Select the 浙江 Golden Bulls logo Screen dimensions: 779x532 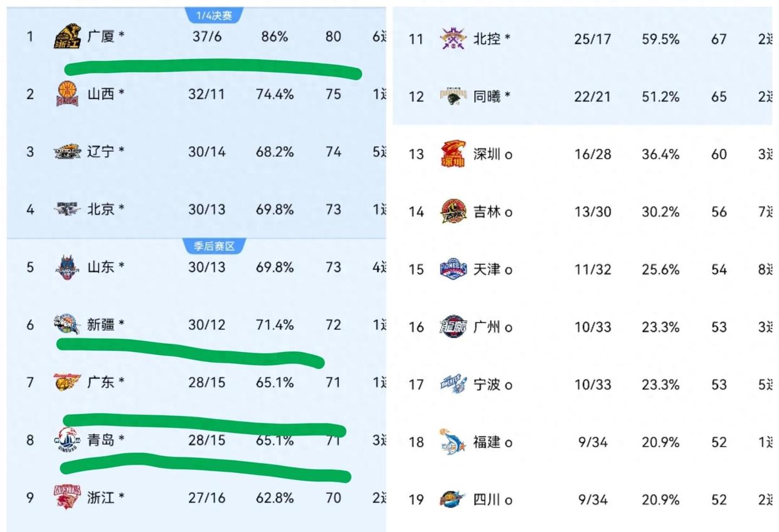point(67,497)
